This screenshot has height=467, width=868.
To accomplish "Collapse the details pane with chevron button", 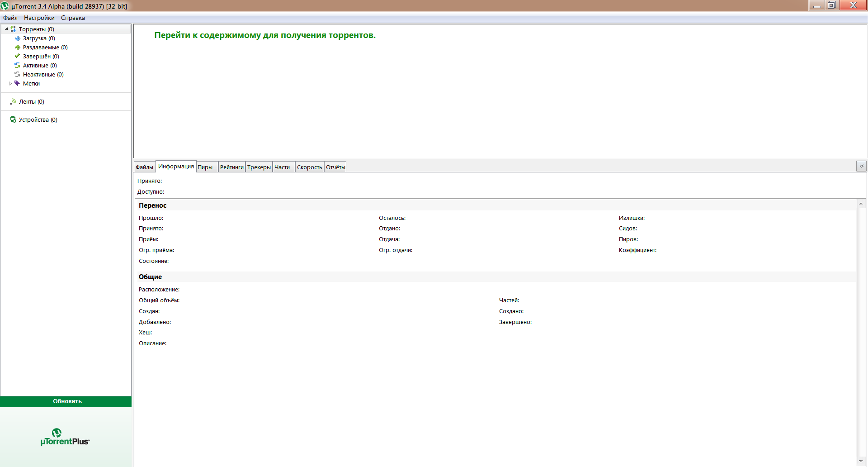I will point(861,166).
